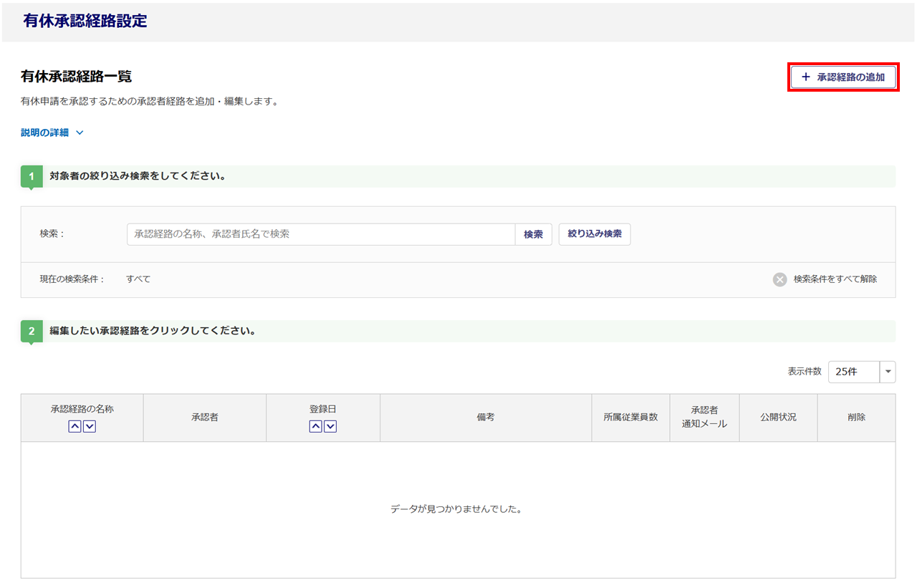Open the 表示件数 25件 dropdown
This screenshot has height=588, width=917.
[x=861, y=372]
